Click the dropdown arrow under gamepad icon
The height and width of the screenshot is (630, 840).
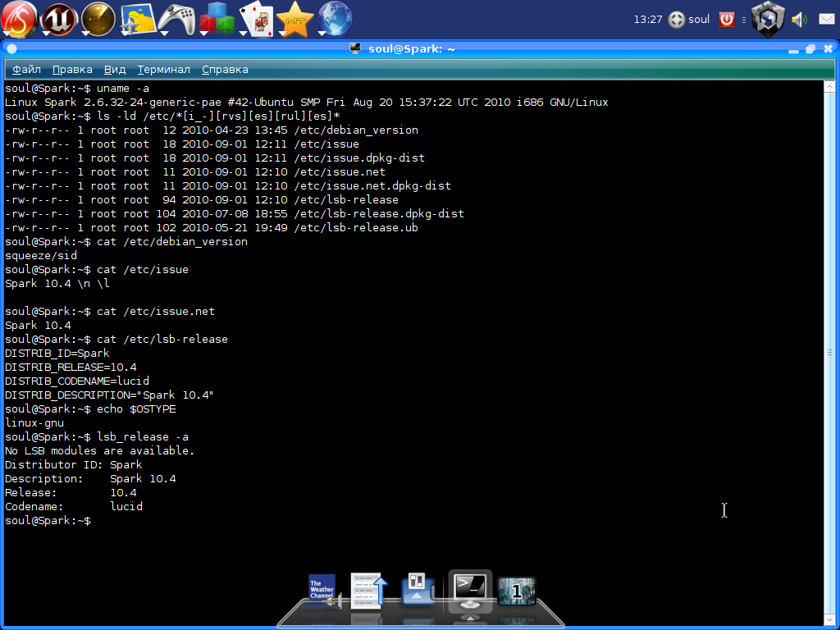(164, 33)
